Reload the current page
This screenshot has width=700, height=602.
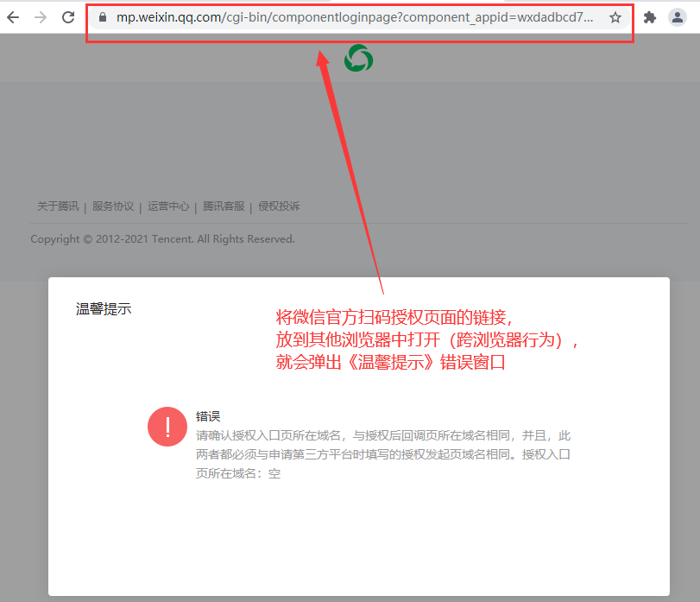click(68, 17)
